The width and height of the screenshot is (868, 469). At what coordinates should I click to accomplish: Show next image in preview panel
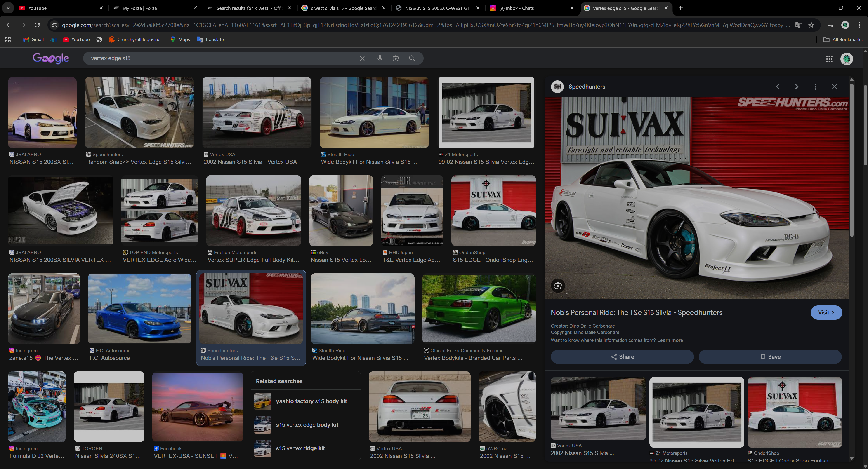coord(797,87)
